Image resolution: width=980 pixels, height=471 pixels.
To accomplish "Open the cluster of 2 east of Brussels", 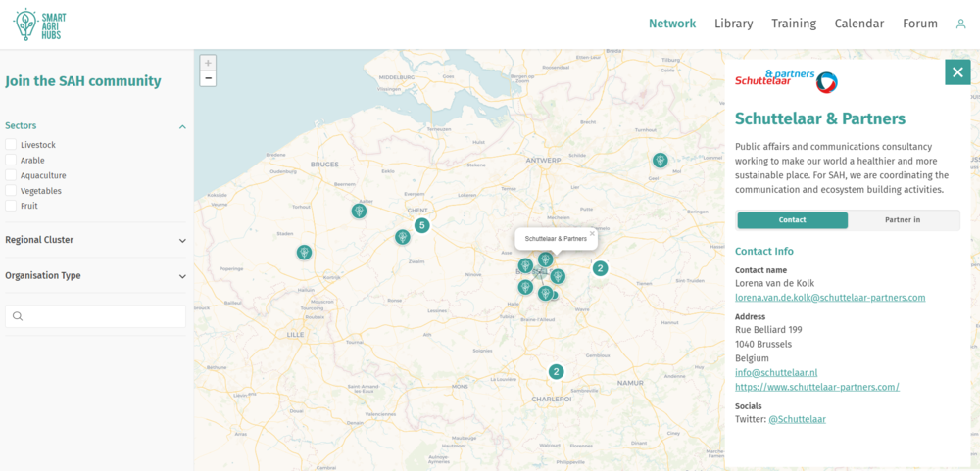I will click(x=600, y=268).
